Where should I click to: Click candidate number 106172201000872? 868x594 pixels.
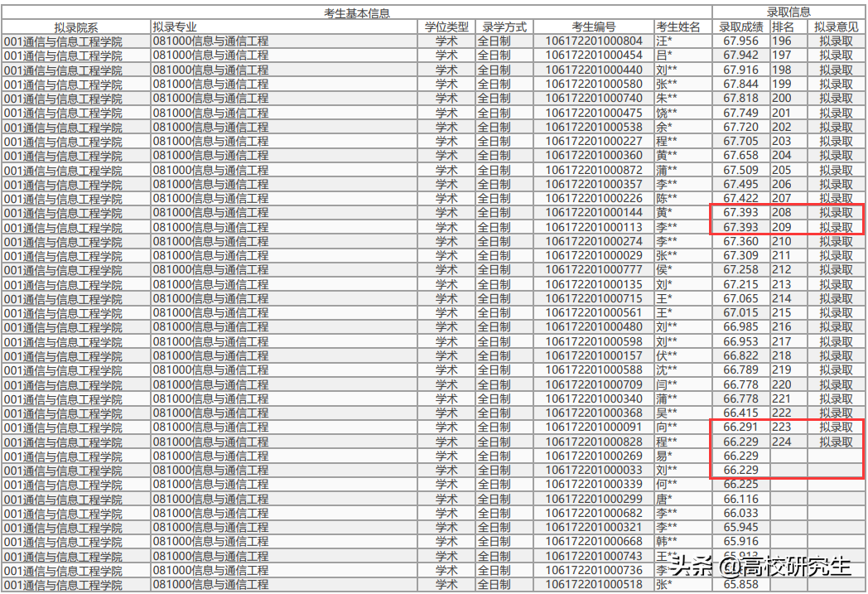click(x=594, y=170)
